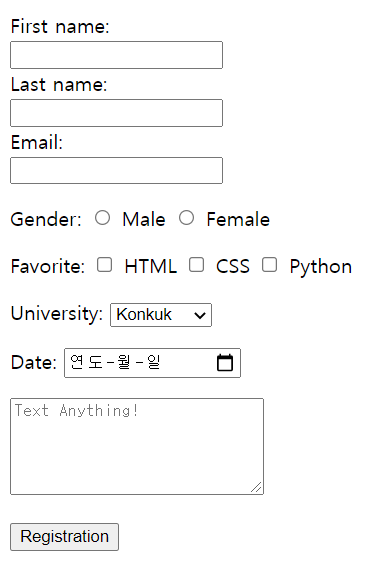Screen dimensions: 365x566
Task: Select the Female radio button
Action: (186, 218)
